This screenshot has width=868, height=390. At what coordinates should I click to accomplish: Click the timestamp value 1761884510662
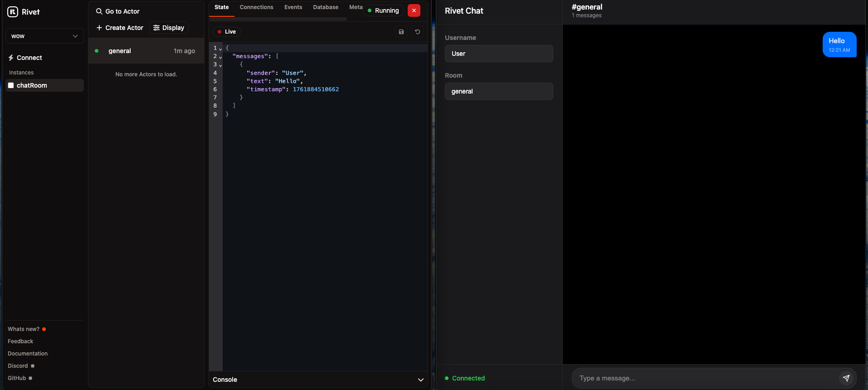[x=316, y=89]
